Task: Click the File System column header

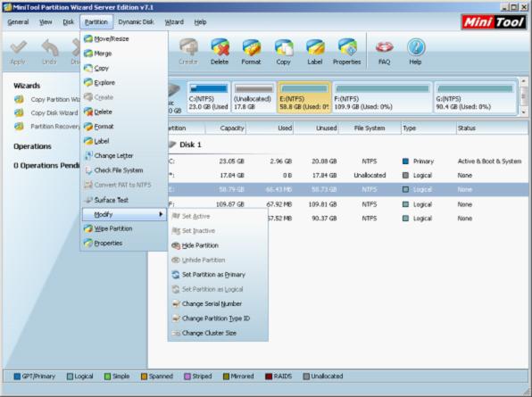Action: (370, 128)
